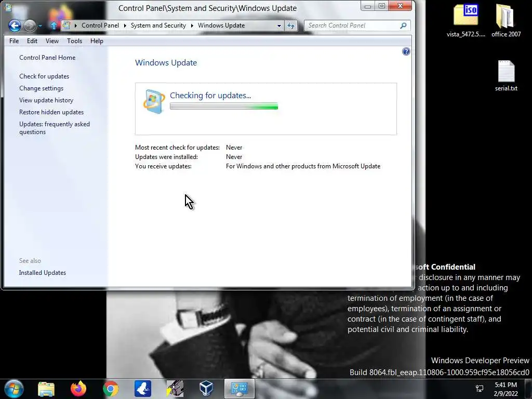This screenshot has height=399, width=532.
Task: Click the Up one level arrow
Action: click(x=54, y=25)
